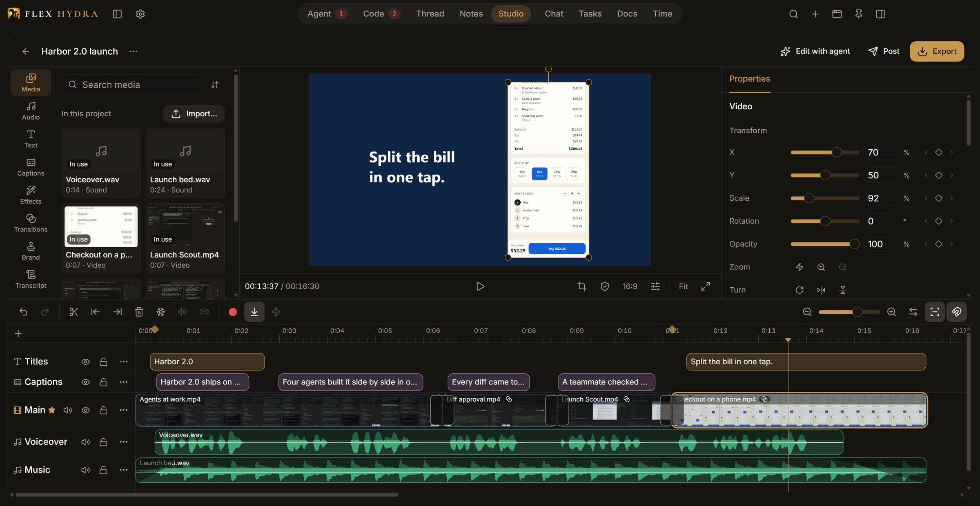Open the Notes tab
The height and width of the screenshot is (506, 980).
tap(471, 14)
